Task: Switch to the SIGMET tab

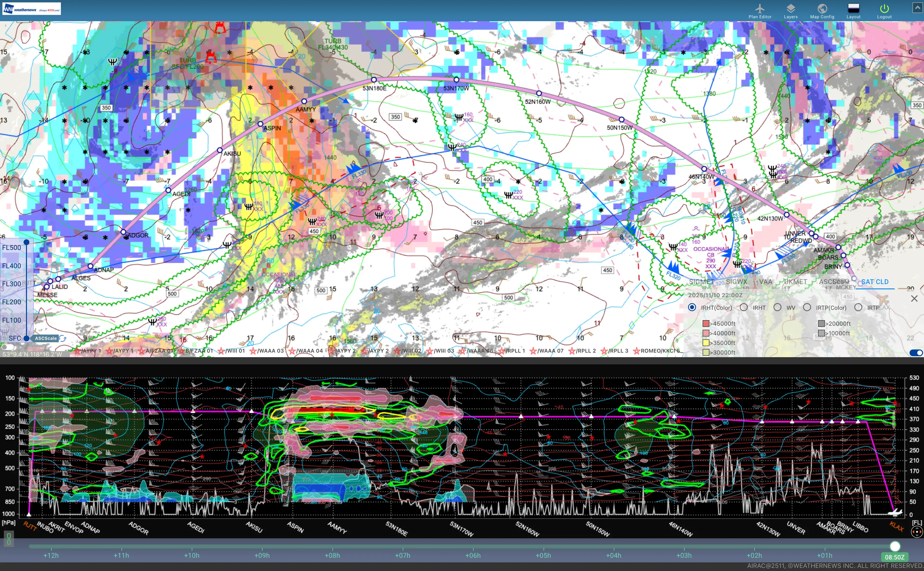Action: (701, 282)
